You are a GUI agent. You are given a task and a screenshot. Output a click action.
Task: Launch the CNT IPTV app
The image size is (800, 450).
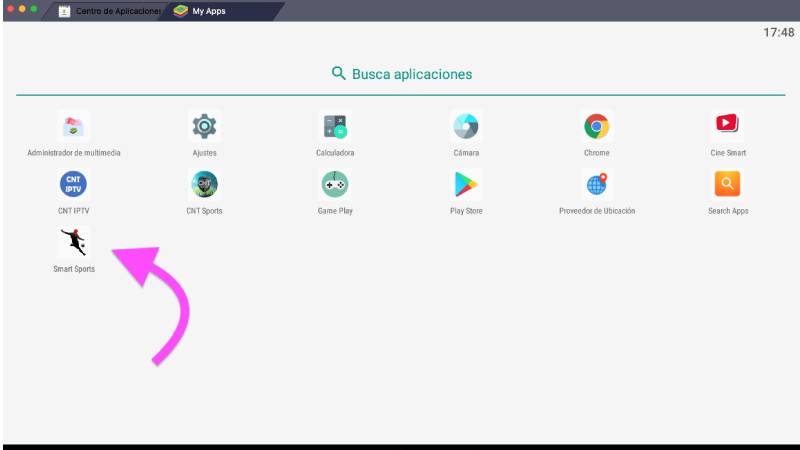click(73, 185)
